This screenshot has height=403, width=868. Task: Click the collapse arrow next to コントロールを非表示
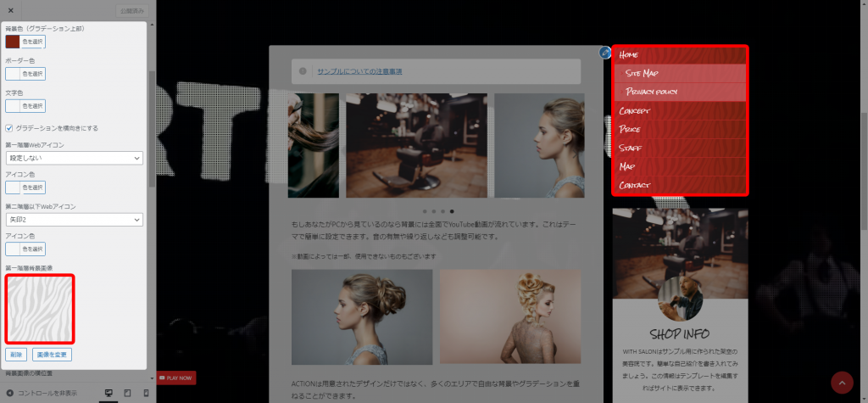(9, 394)
